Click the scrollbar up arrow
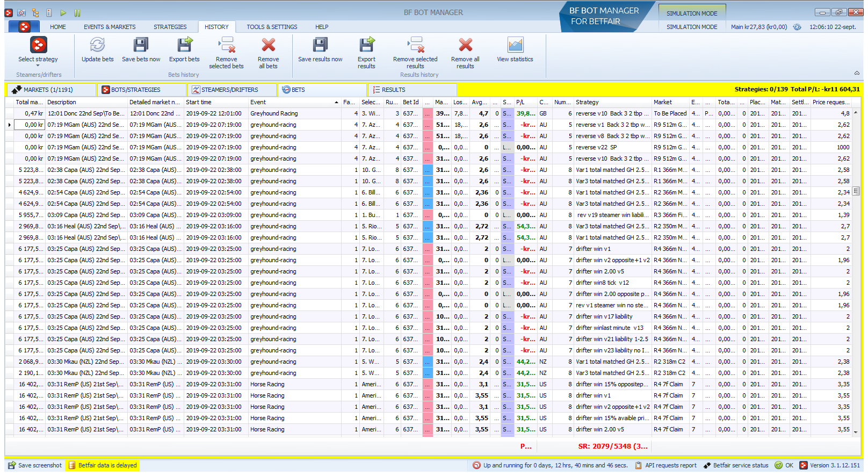Viewport: 868px width, 476px height. (x=856, y=112)
